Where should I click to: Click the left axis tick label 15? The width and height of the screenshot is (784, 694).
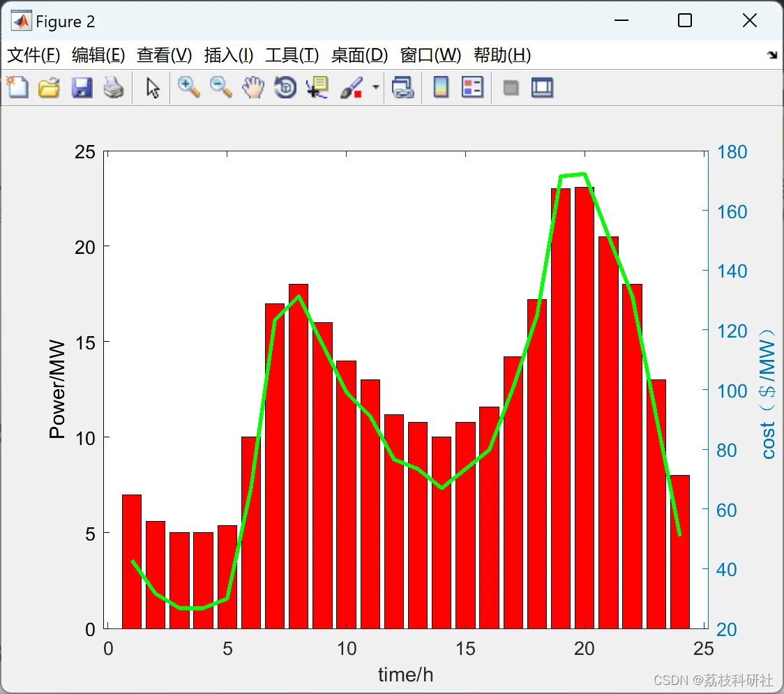tap(85, 343)
